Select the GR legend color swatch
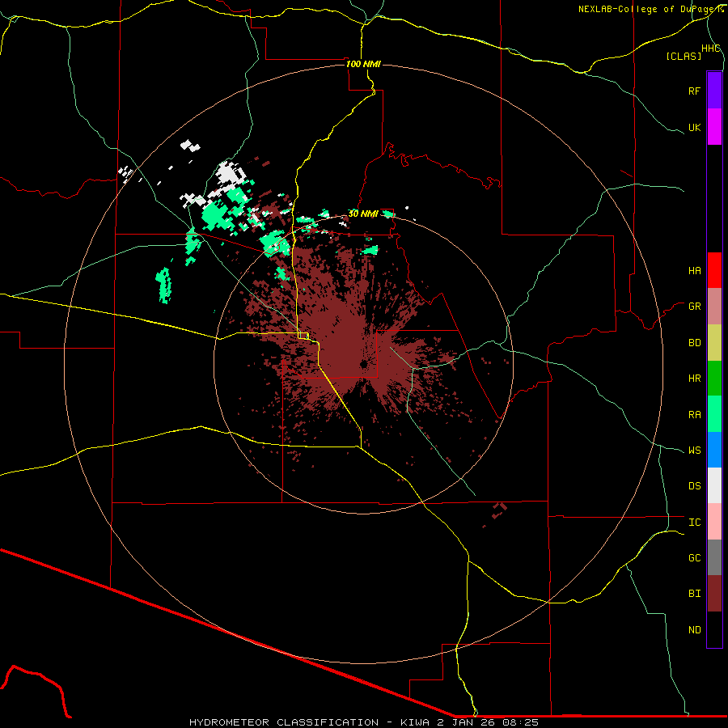 [x=714, y=307]
